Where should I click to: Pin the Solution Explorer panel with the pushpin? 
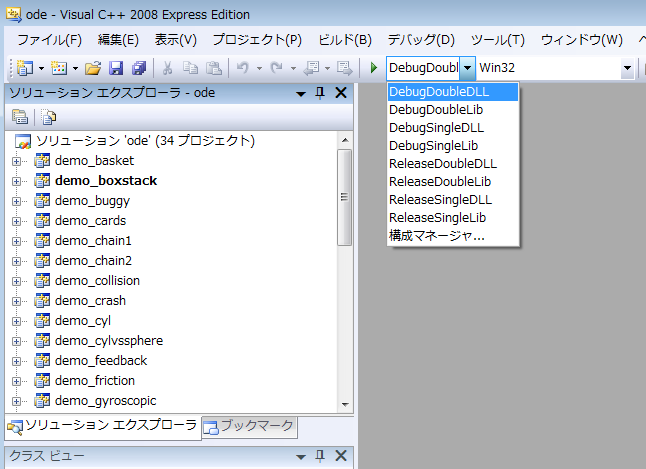(320, 93)
